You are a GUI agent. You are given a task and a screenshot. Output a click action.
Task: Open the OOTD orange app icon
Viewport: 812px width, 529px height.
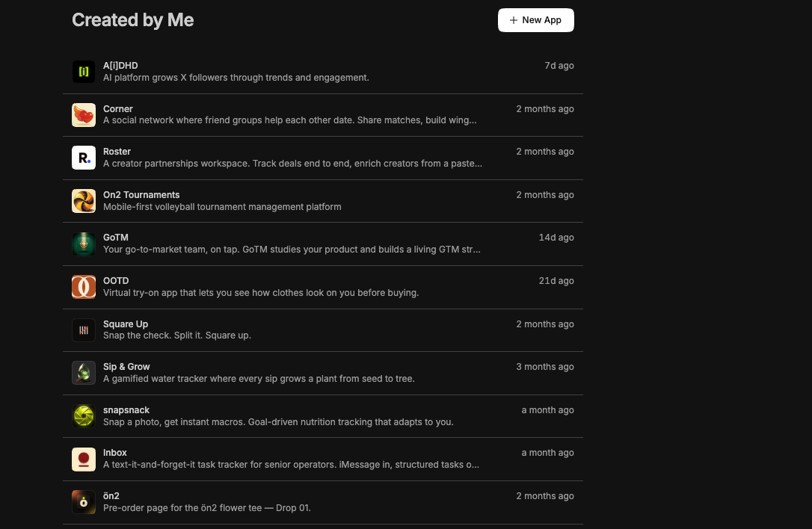pyautogui.click(x=84, y=287)
